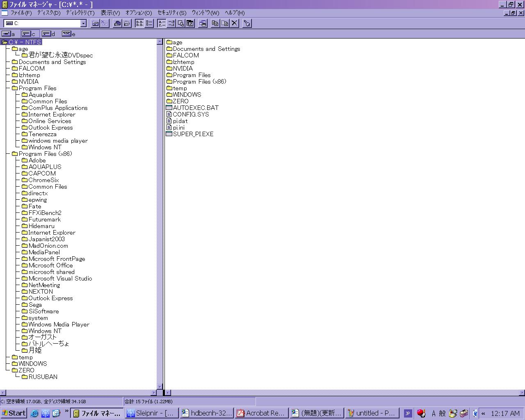Select ComPlus Applications folder in tree
This screenshot has height=420, width=525.
[x=55, y=107]
